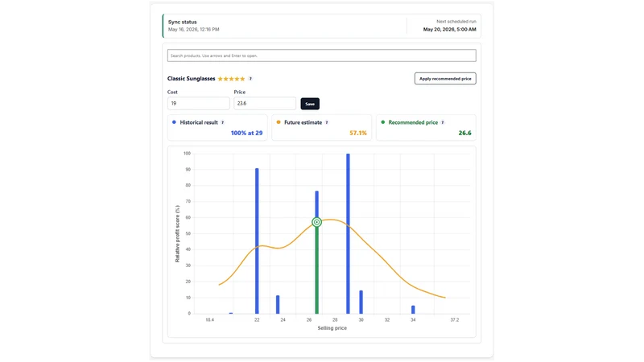Open help icon beside Future estimate
The width and height of the screenshot is (644, 362).
[x=327, y=122]
